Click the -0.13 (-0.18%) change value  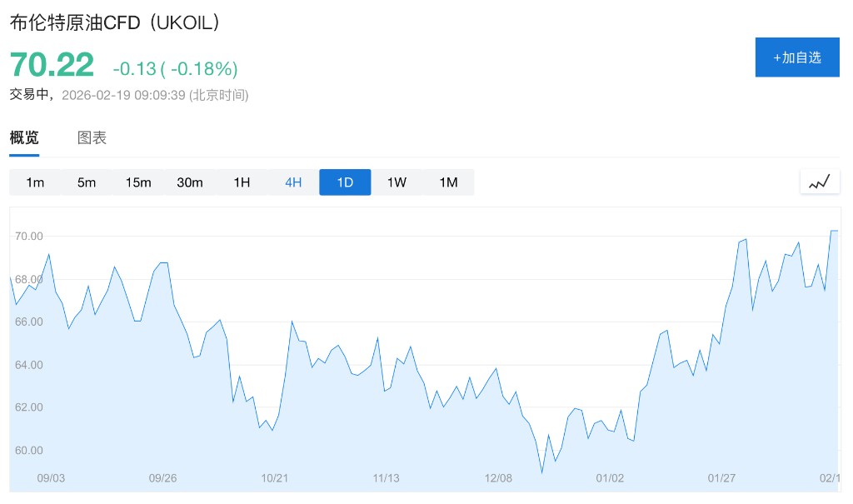coord(175,68)
